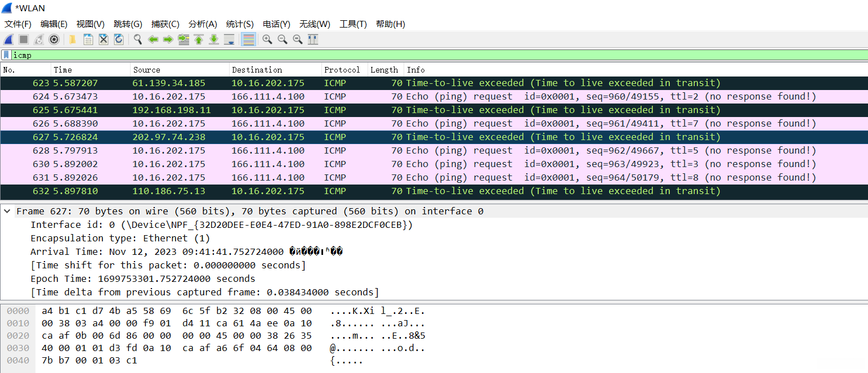Click hex bytes row at offset 0020
Screen dimensions: 868x373
point(177,336)
